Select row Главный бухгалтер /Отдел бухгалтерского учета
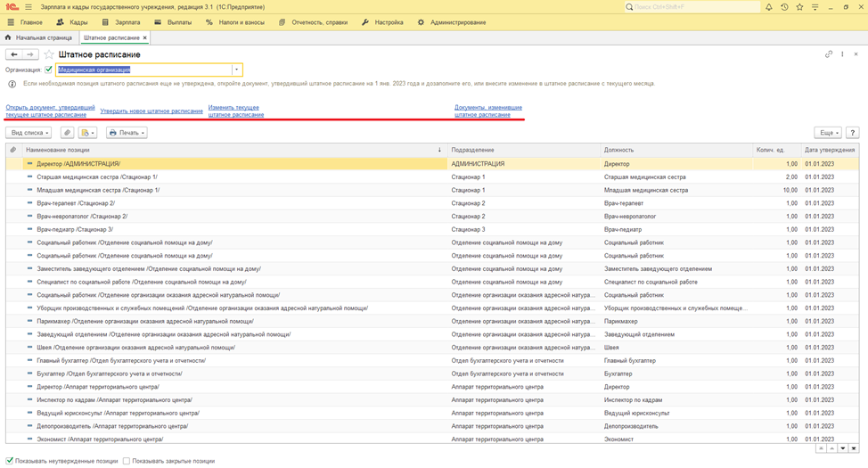The width and height of the screenshot is (868, 468). point(432,360)
